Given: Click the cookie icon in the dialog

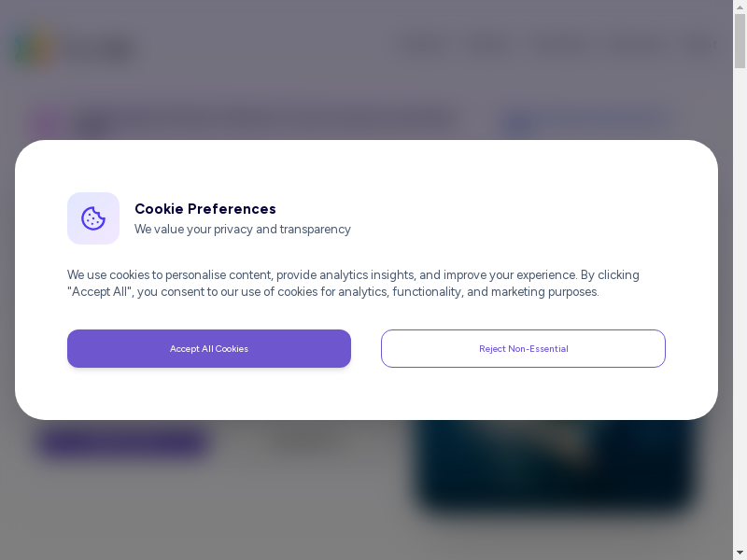Looking at the screenshot, I should (93, 218).
